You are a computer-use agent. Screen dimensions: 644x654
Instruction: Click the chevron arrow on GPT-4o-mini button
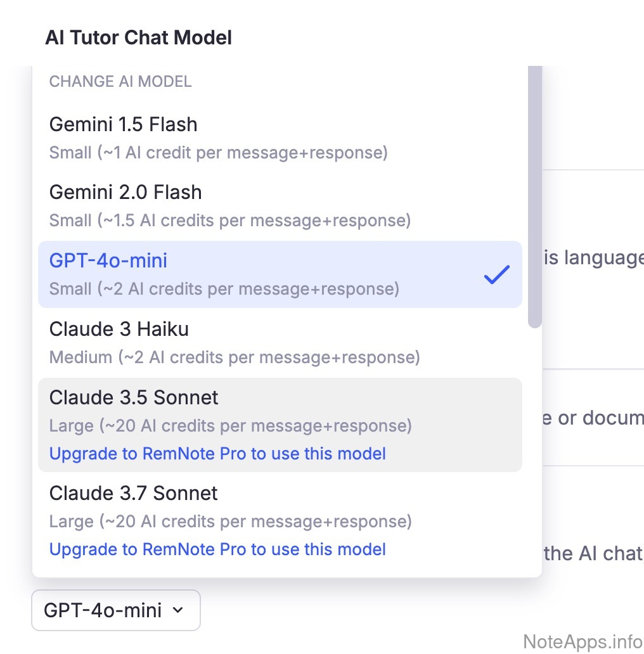tap(178, 610)
